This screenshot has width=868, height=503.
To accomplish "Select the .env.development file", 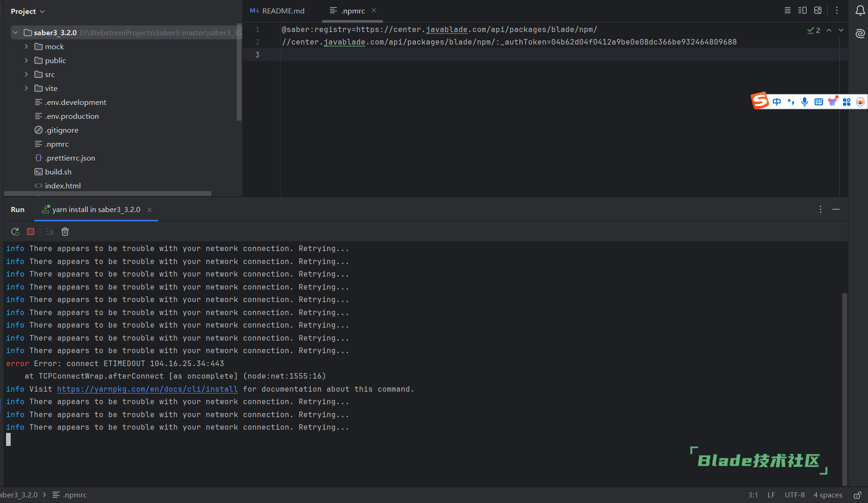I will [x=71, y=102].
